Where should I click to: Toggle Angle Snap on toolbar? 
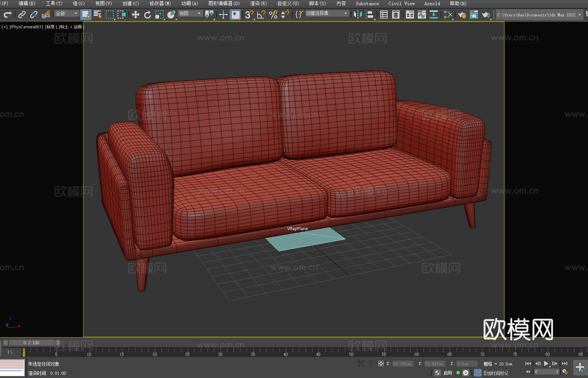(x=261, y=15)
